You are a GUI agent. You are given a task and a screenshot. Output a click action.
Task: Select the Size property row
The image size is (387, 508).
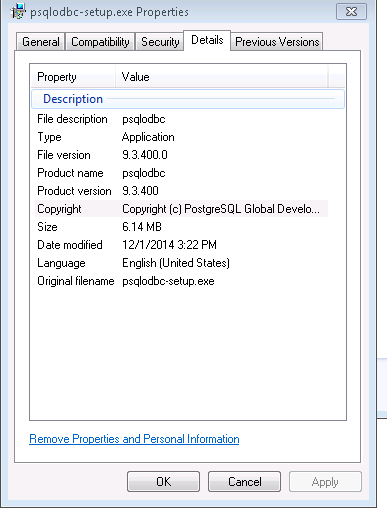click(x=181, y=227)
